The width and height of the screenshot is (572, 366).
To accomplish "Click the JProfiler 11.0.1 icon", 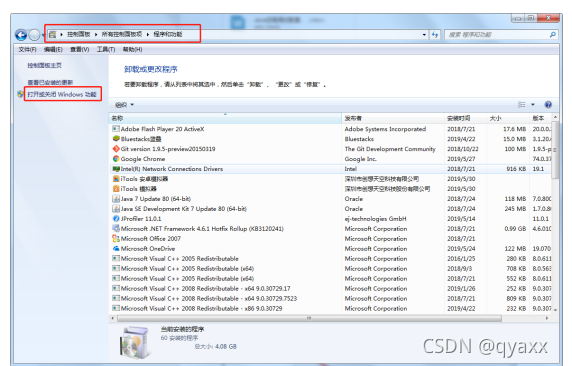I will coord(116,219).
